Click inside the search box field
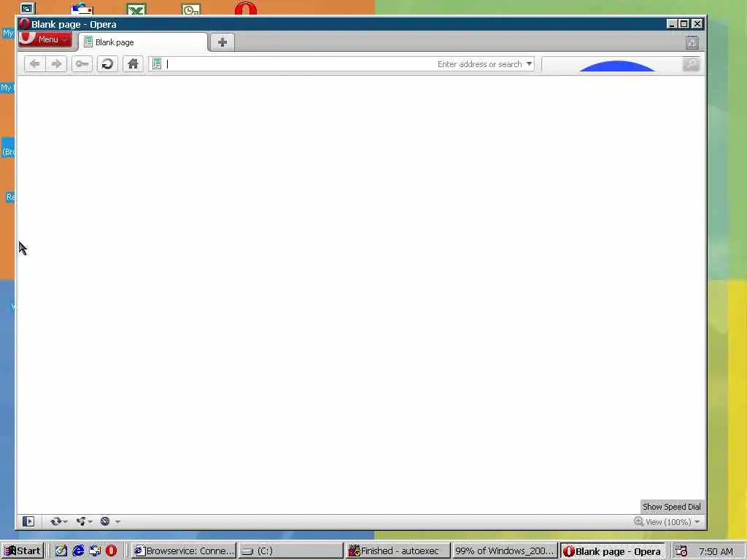 pos(612,64)
